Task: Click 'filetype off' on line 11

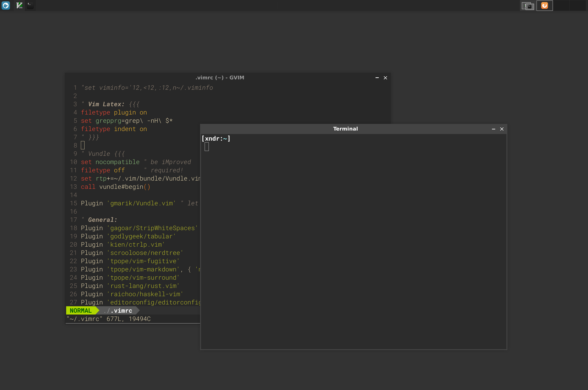Action: 103,170
